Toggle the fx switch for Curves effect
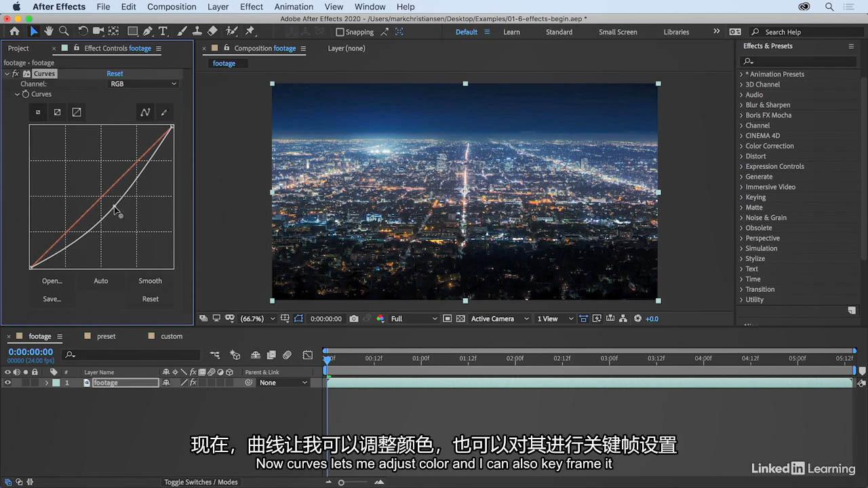Viewport: 868px width, 488px height. 16,73
